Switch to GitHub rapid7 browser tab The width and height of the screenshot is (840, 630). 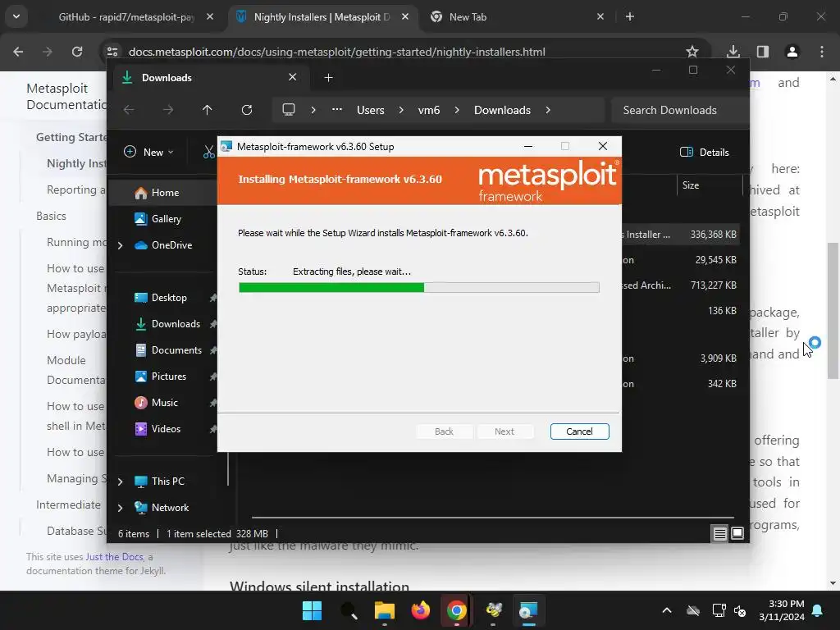126,17
